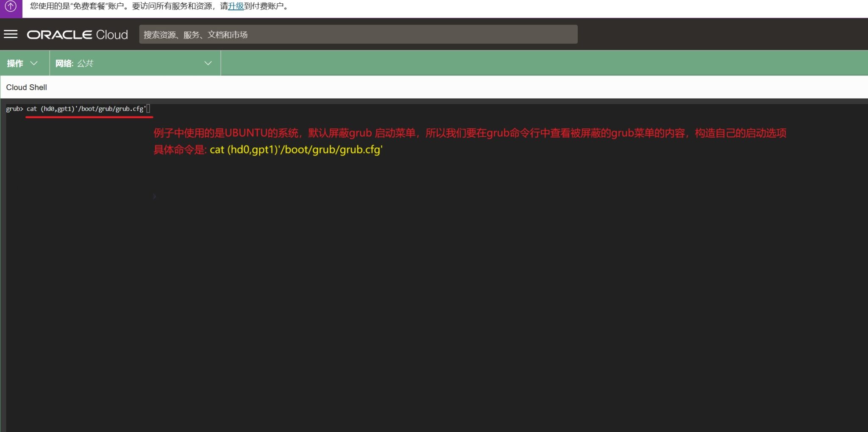Click the Oracle Cloud logo
This screenshot has height=432, width=868.
[78, 35]
